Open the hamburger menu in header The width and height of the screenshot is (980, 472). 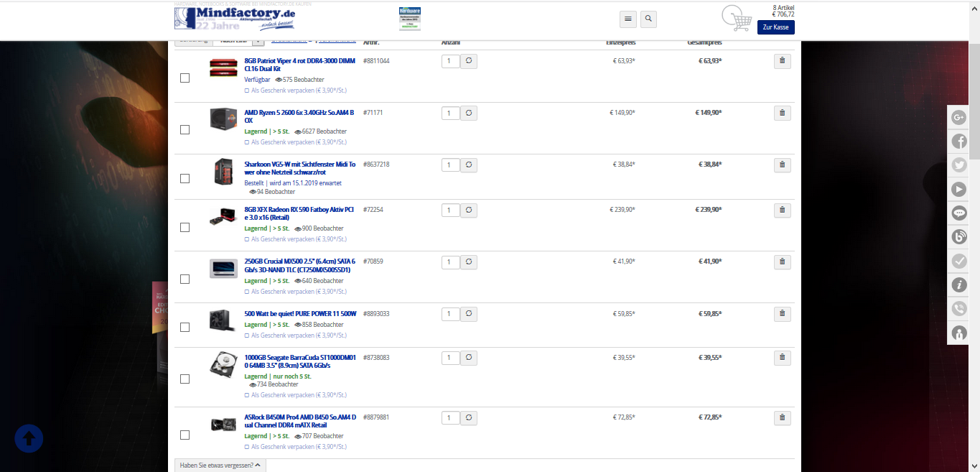628,19
